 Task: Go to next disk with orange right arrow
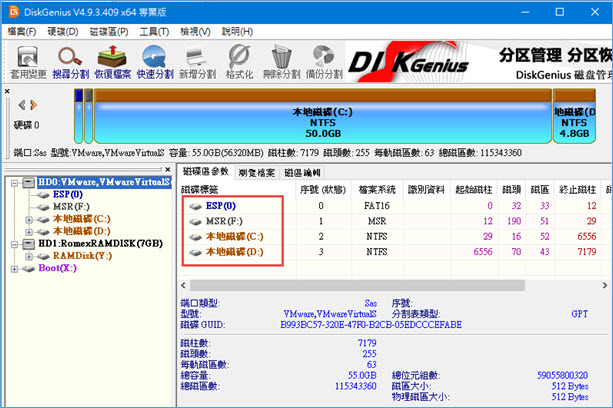click(x=34, y=105)
